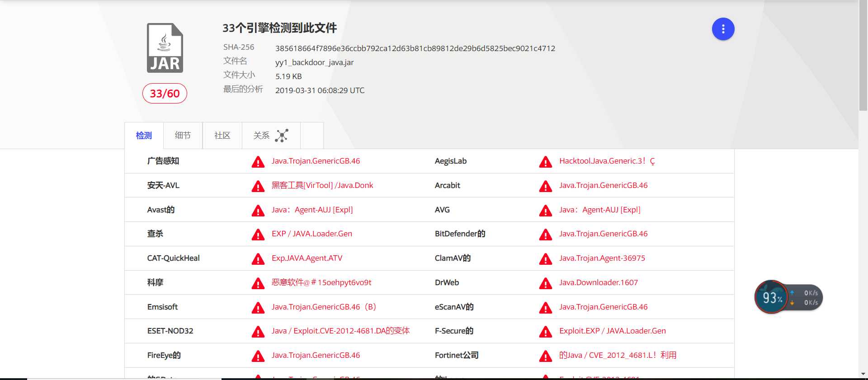
Task: Click the AegisLab engine name
Action: (x=451, y=161)
